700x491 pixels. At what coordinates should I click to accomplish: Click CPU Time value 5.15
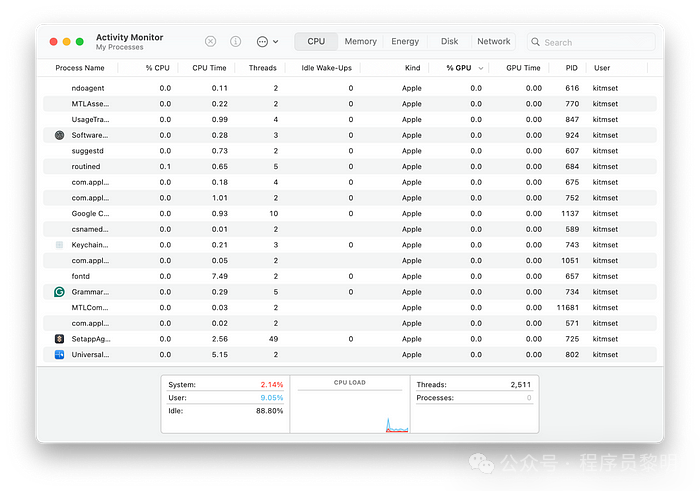[x=220, y=354]
